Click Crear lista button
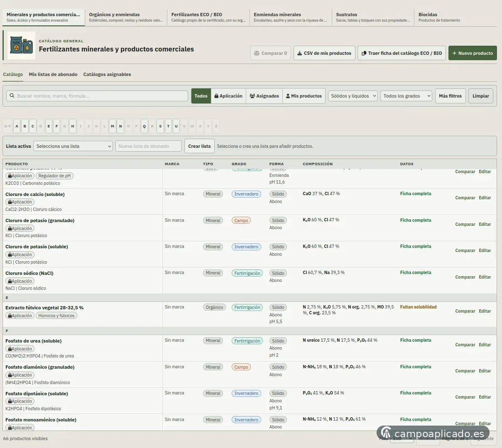 199,146
